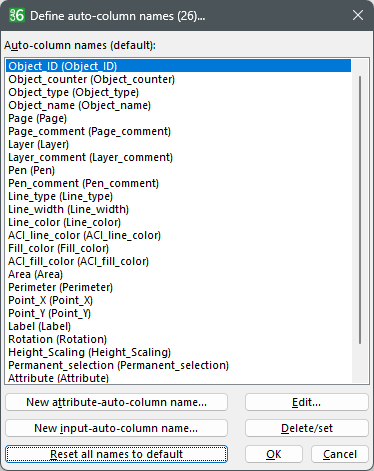374x471 pixels.
Task: Select Permanent_selection in the list
Action: point(178,365)
